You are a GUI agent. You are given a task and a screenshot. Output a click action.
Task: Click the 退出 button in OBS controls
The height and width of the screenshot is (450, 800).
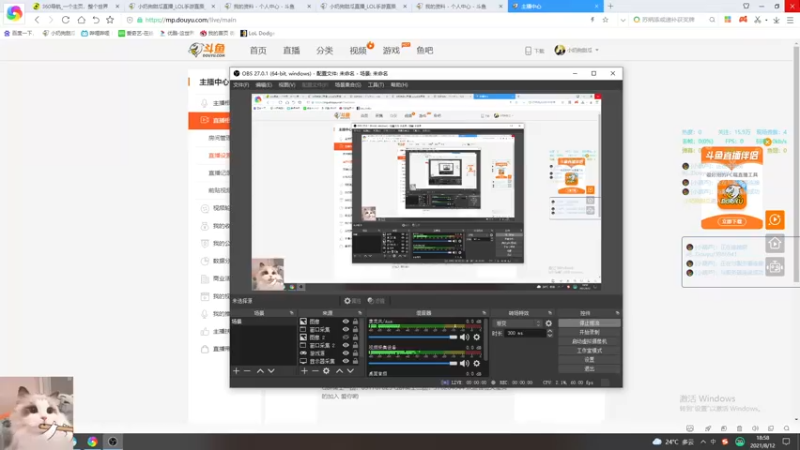[589, 369]
